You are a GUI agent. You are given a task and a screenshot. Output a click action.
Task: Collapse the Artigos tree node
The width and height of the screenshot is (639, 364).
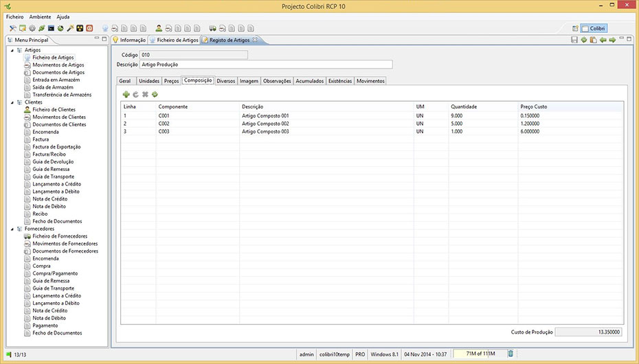click(12, 50)
